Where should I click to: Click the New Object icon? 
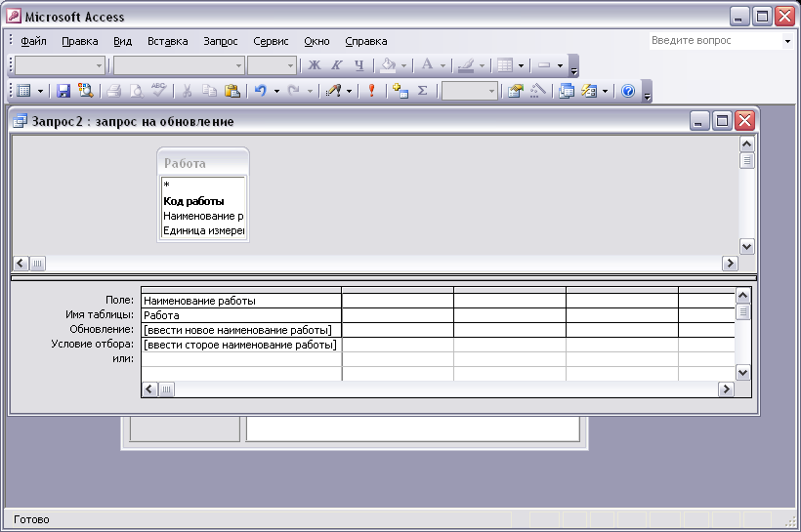pyautogui.click(x=589, y=91)
